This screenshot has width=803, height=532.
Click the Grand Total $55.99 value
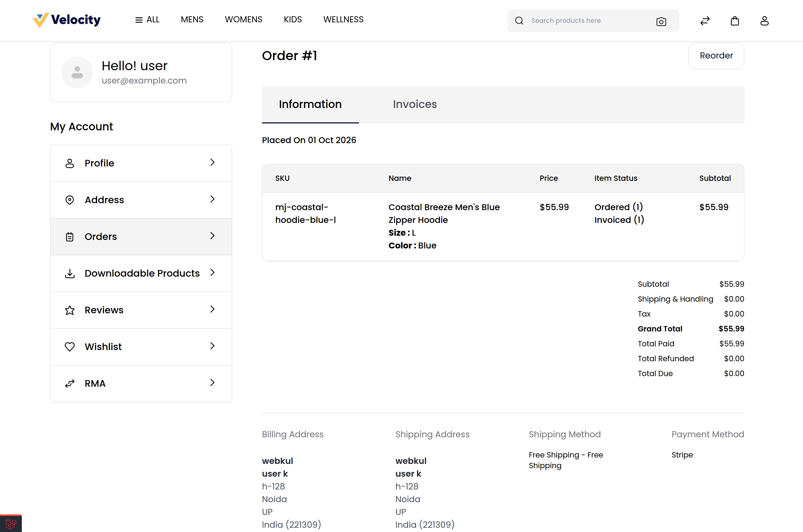click(731, 329)
